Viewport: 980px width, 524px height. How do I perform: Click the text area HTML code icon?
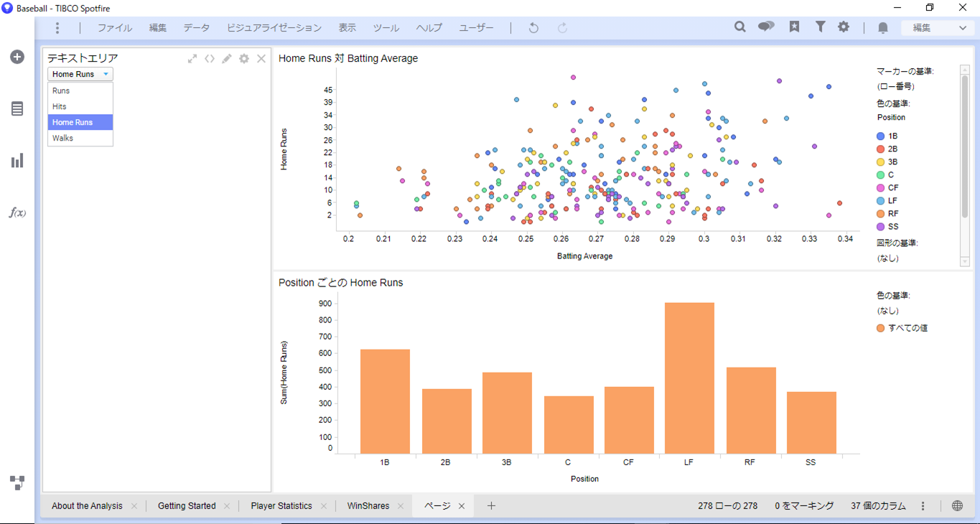209,59
